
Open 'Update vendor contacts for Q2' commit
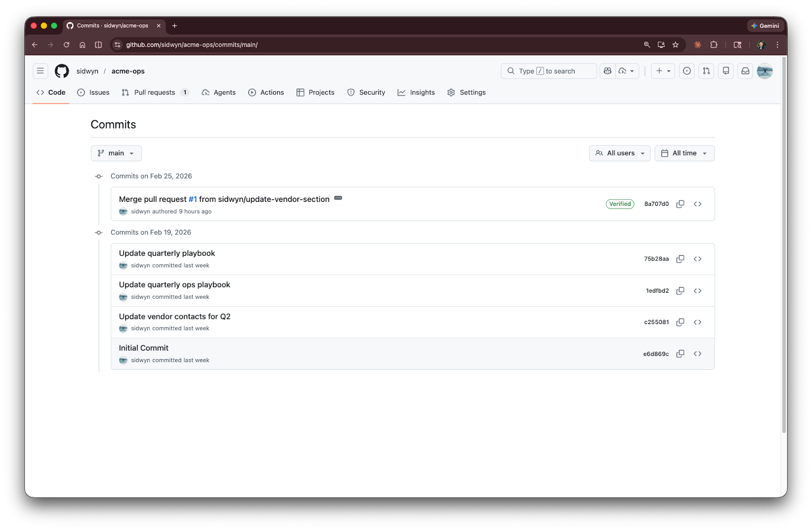click(175, 316)
